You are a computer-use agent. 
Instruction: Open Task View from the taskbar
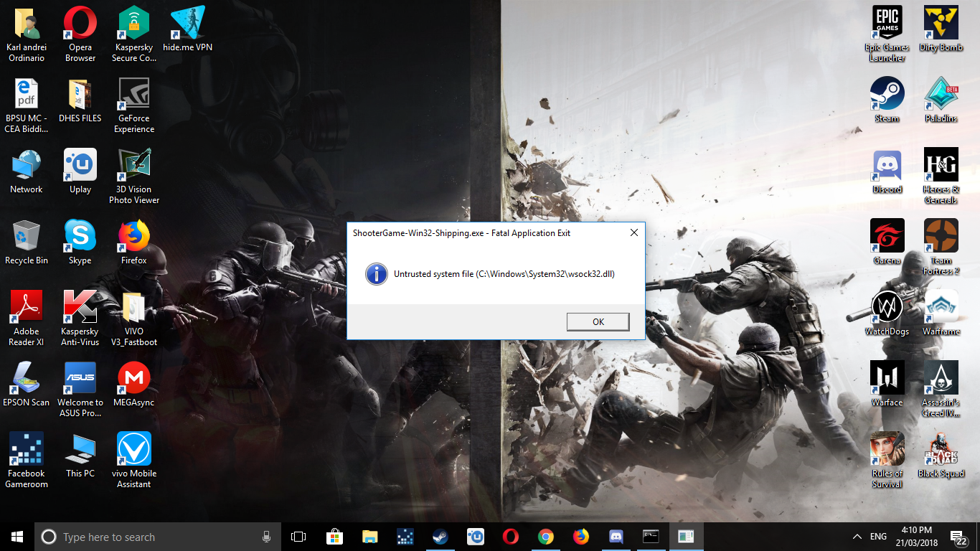click(x=298, y=537)
